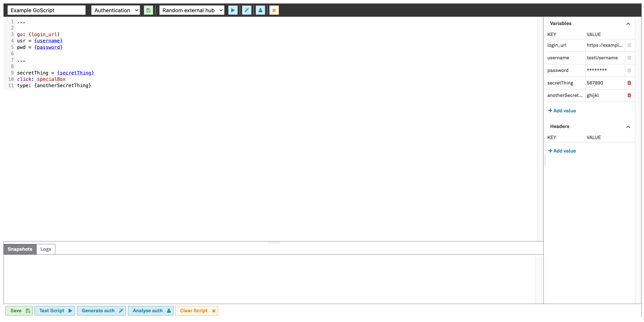Switch to the Snapshots tab

[x=20, y=249]
